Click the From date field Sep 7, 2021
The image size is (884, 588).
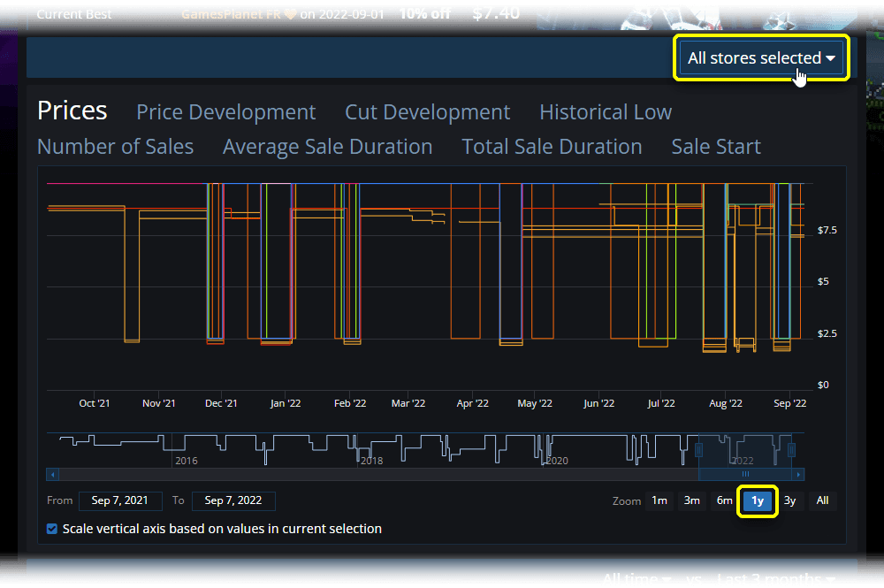(x=120, y=500)
